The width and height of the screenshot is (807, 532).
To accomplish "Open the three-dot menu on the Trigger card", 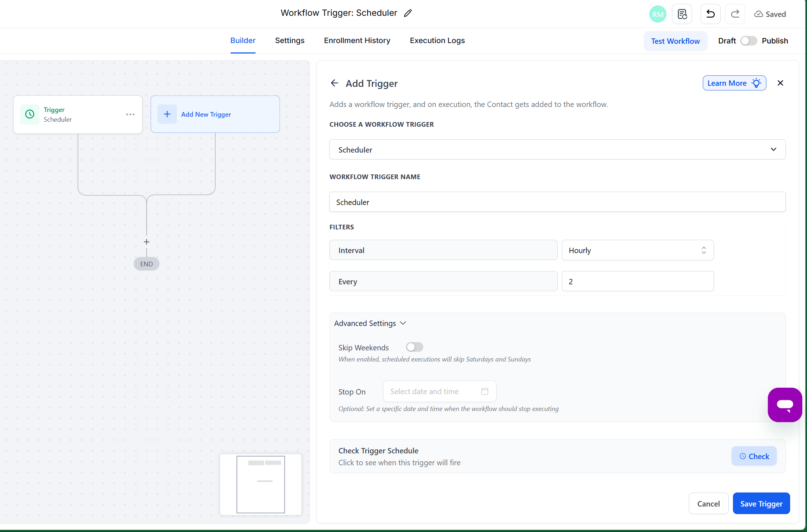I will [130, 114].
